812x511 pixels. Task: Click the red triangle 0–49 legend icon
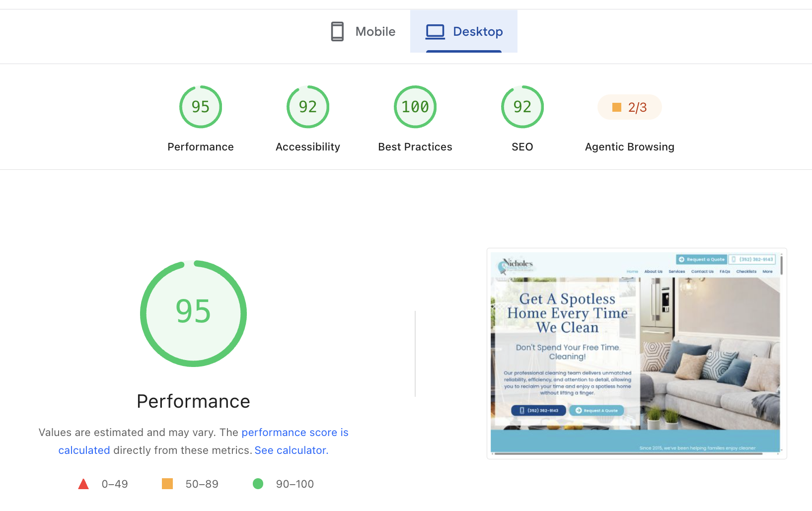83,484
